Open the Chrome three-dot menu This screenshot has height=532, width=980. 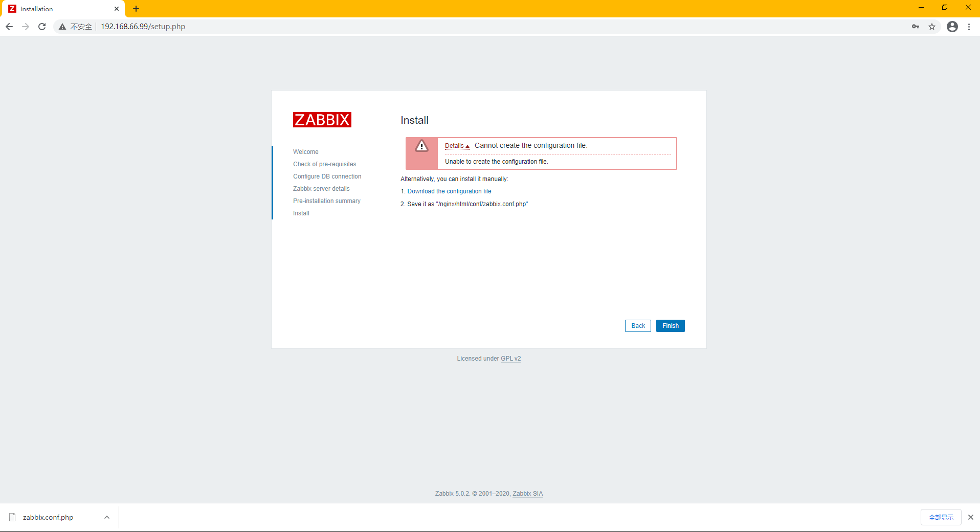point(969,27)
